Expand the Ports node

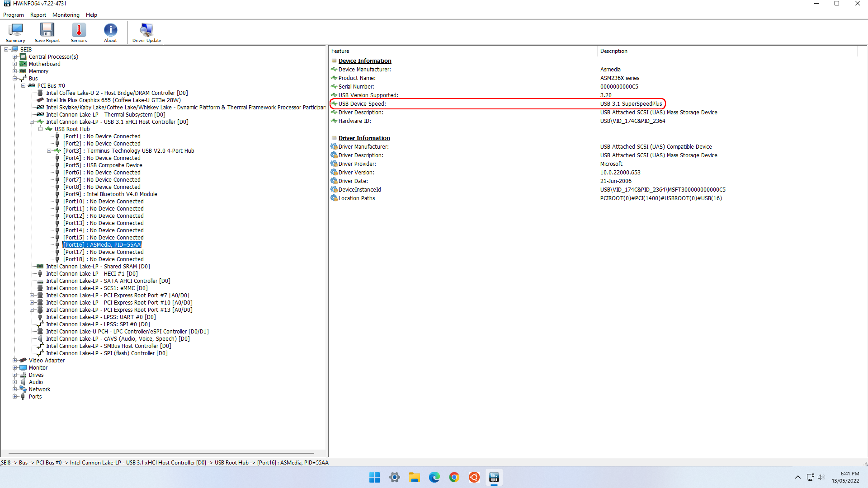(x=14, y=397)
